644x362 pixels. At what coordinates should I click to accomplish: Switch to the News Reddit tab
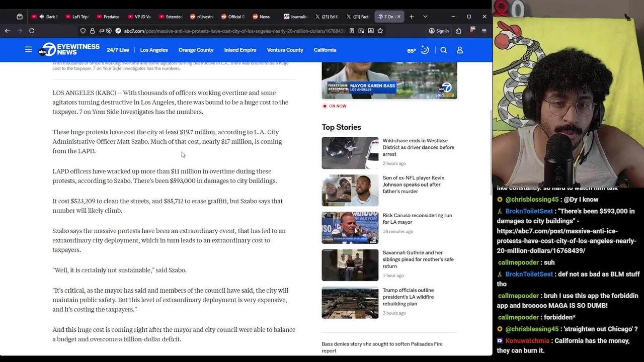(x=264, y=17)
